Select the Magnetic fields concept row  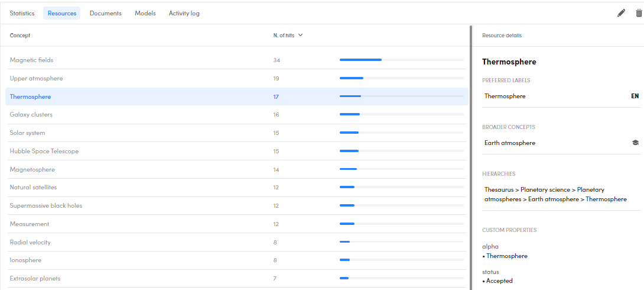pos(32,60)
